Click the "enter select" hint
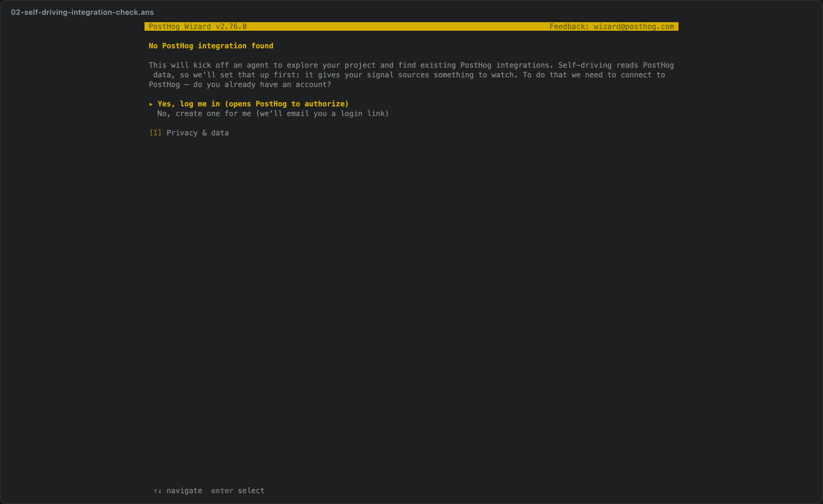The image size is (823, 504). 237,491
